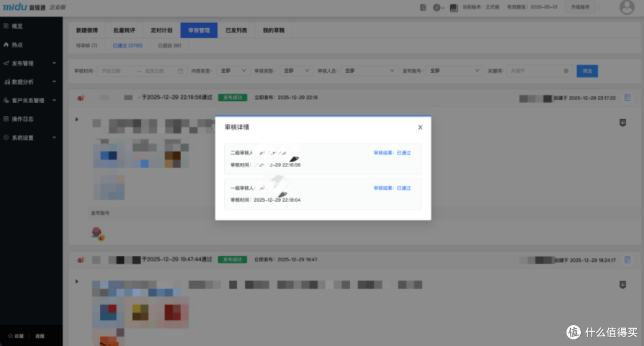The width and height of the screenshot is (644, 346).
Task: Close the 审核详情 dialog
Action: pos(420,128)
